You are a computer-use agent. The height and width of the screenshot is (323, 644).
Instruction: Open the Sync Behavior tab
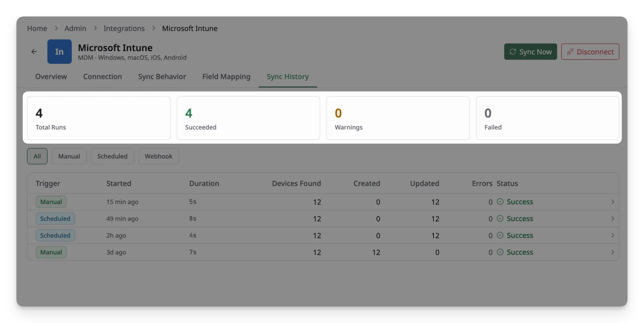coord(162,77)
